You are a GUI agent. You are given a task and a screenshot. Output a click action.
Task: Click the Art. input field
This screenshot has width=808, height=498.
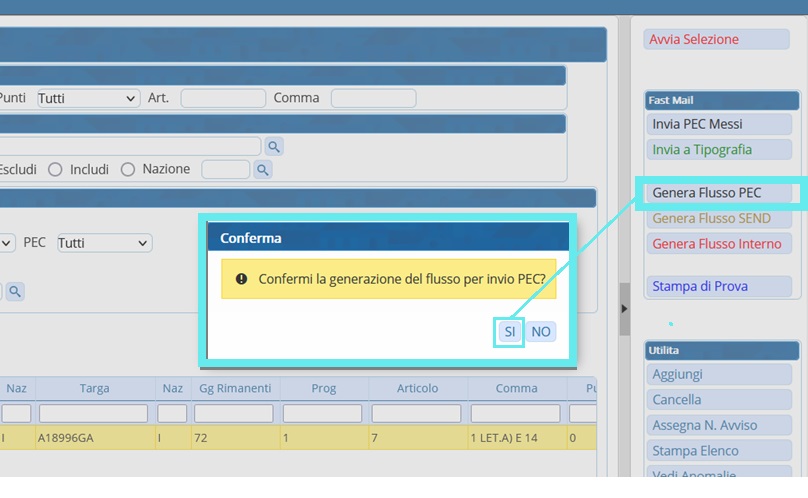click(x=223, y=98)
